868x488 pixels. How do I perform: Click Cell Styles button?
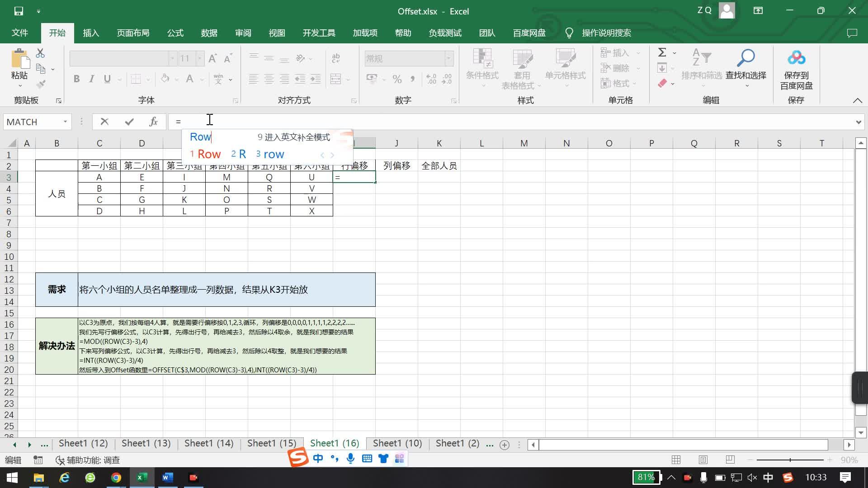(x=565, y=68)
